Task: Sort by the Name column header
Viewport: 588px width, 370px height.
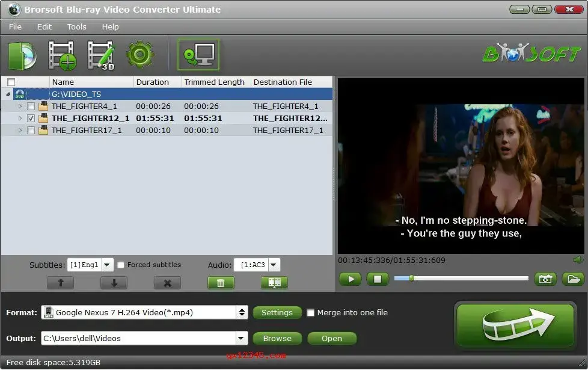Action: coord(91,82)
